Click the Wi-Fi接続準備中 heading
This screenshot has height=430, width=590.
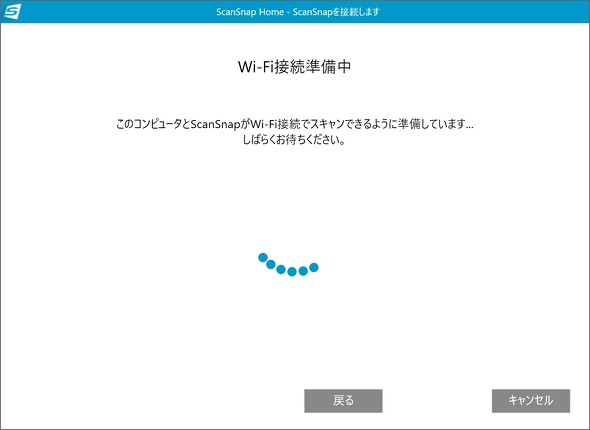295,67
